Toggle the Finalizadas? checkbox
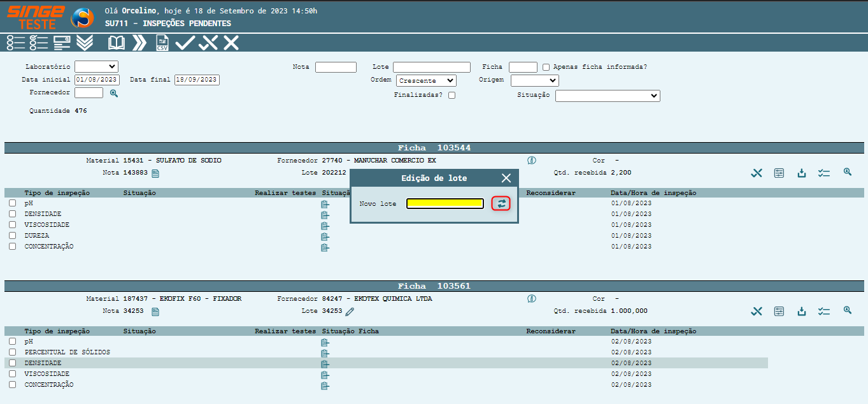868x404 pixels. [452, 96]
